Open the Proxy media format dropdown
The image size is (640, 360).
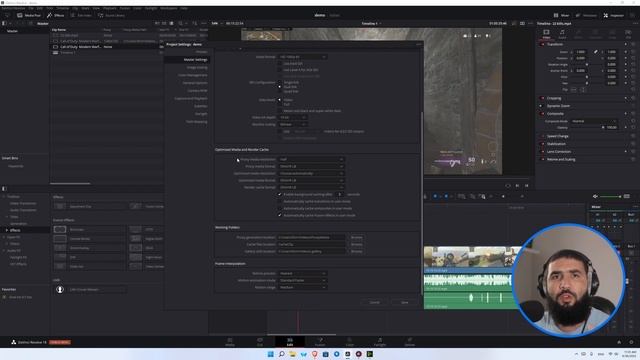(x=311, y=166)
